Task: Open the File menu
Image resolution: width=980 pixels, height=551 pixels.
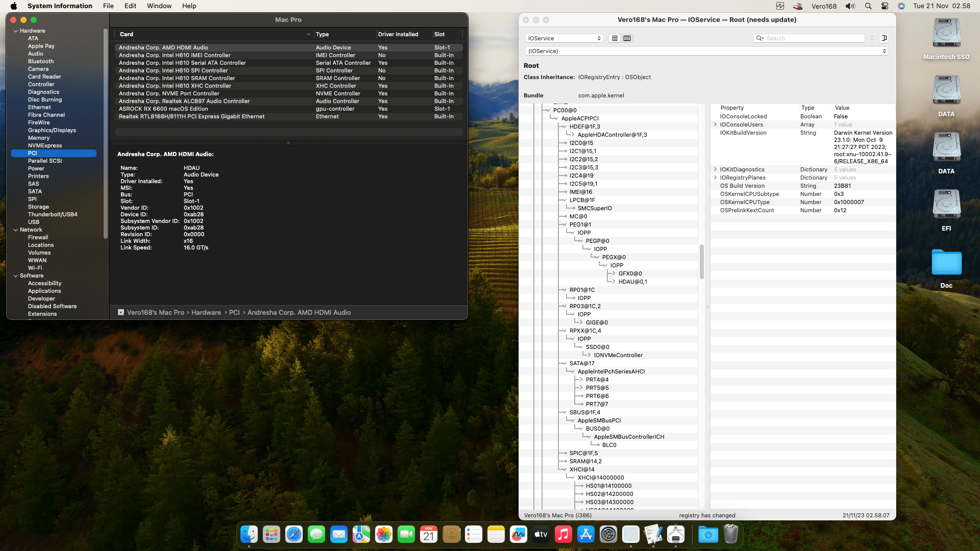Action: tap(108, 6)
